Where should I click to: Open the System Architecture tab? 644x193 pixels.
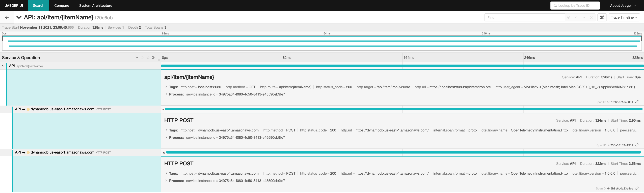(95, 6)
